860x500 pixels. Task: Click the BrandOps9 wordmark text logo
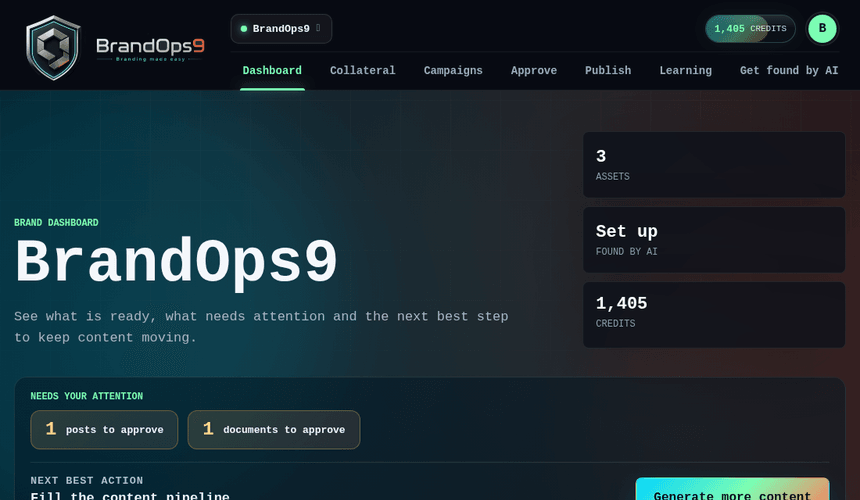150,48
